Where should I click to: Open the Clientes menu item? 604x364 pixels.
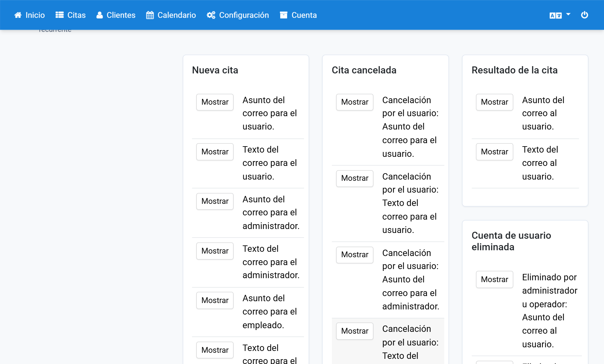116,15
